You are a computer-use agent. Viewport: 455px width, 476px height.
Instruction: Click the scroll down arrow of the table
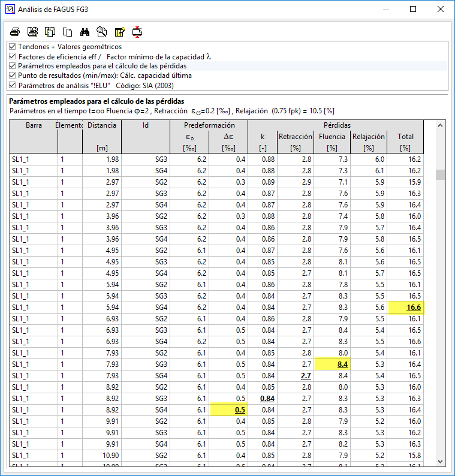[440, 462]
